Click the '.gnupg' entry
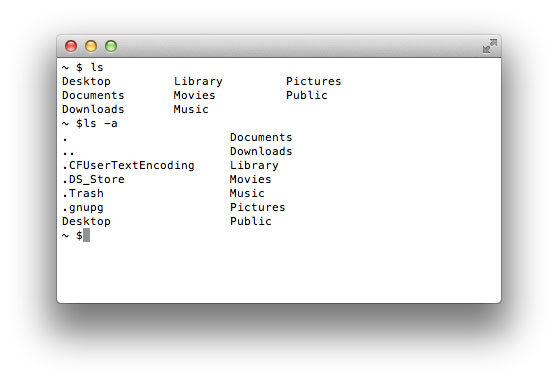 (x=83, y=208)
